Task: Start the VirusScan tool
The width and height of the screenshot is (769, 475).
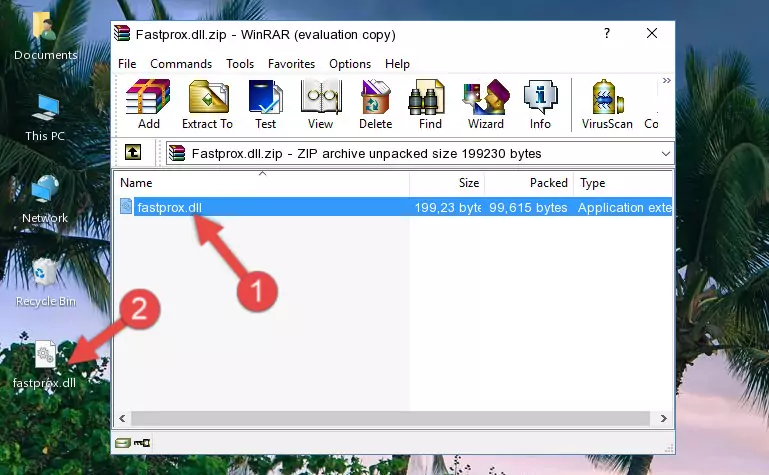Action: click(607, 104)
